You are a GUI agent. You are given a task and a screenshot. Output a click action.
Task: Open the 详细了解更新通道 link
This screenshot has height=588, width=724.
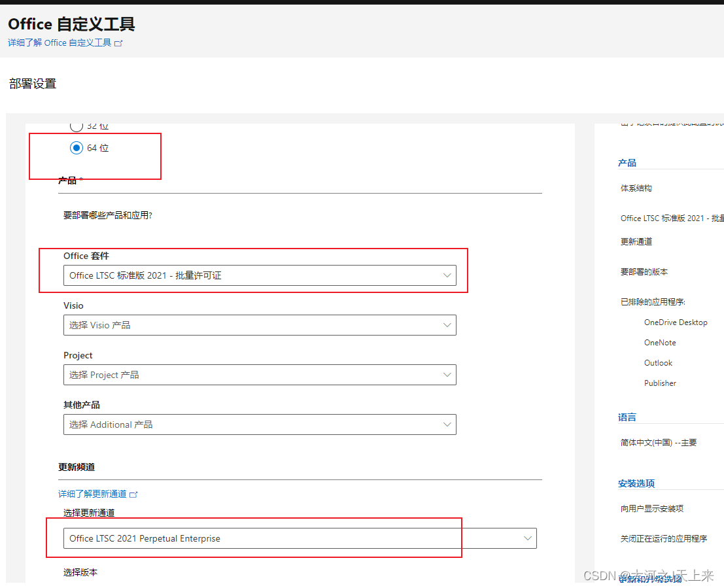tap(92, 494)
